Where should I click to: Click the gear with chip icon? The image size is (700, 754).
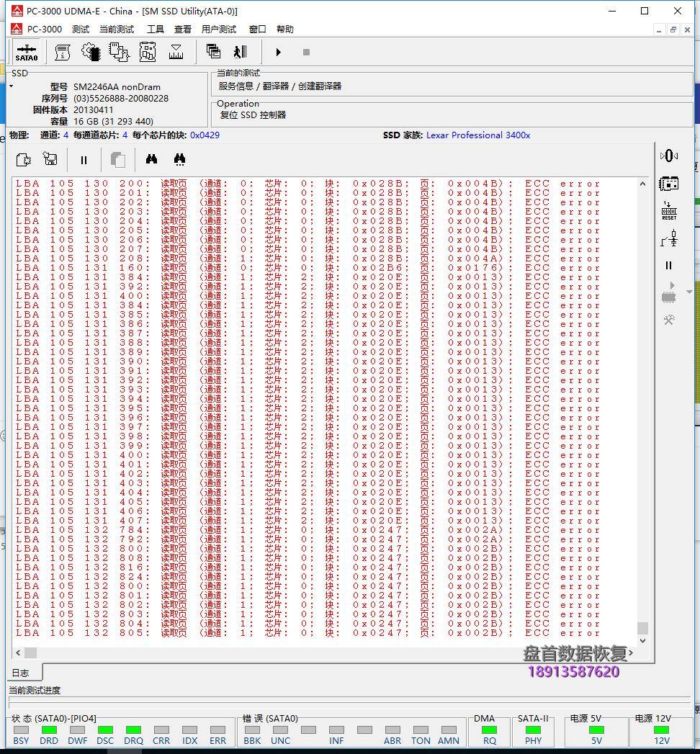[91, 52]
